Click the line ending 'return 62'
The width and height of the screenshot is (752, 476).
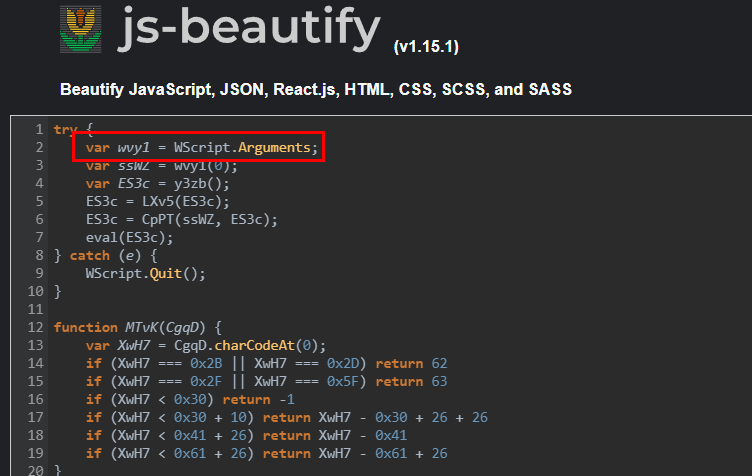click(266, 363)
